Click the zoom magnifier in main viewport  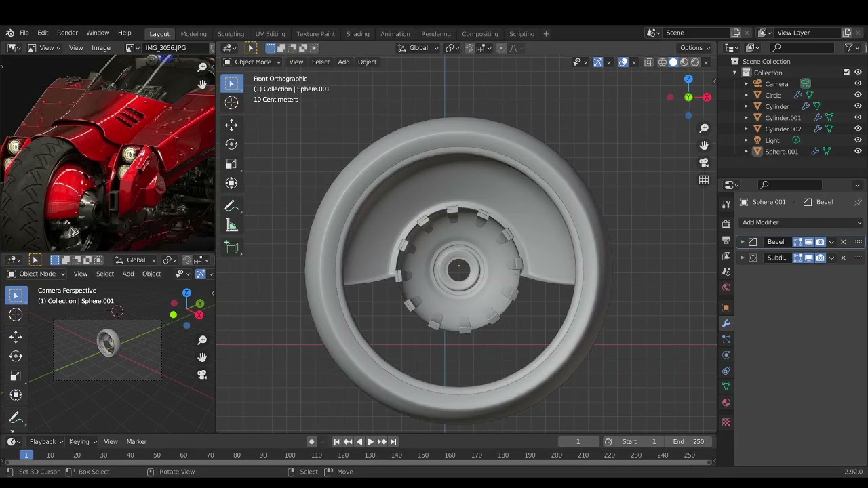[704, 128]
